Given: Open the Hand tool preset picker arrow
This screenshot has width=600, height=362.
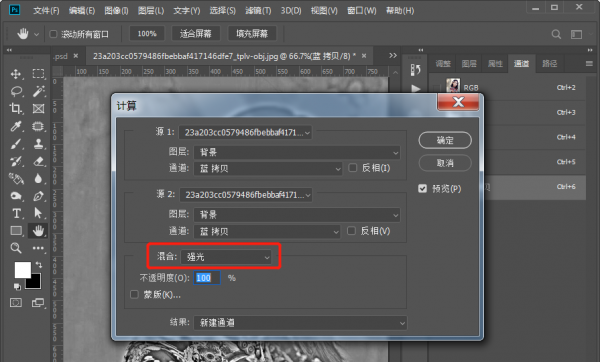Looking at the screenshot, I should (36, 34).
